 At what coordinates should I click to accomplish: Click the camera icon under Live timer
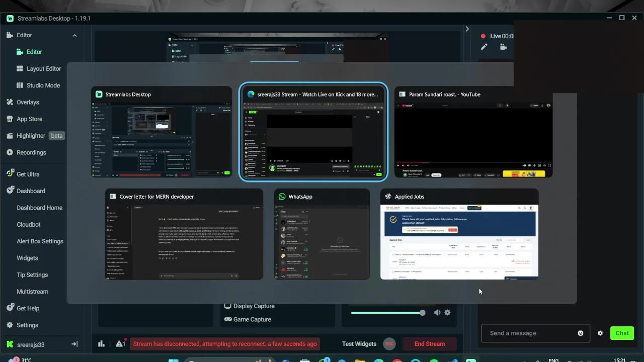[503, 47]
